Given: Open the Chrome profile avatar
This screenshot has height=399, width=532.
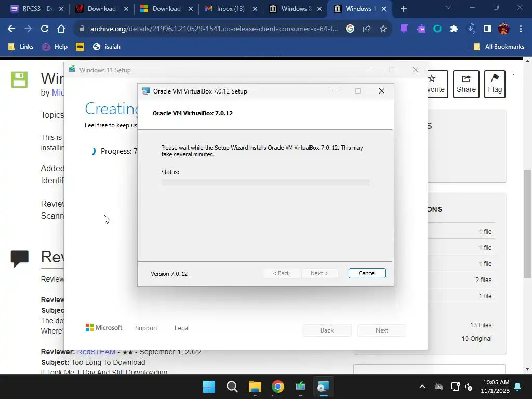Looking at the screenshot, I should (x=503, y=29).
